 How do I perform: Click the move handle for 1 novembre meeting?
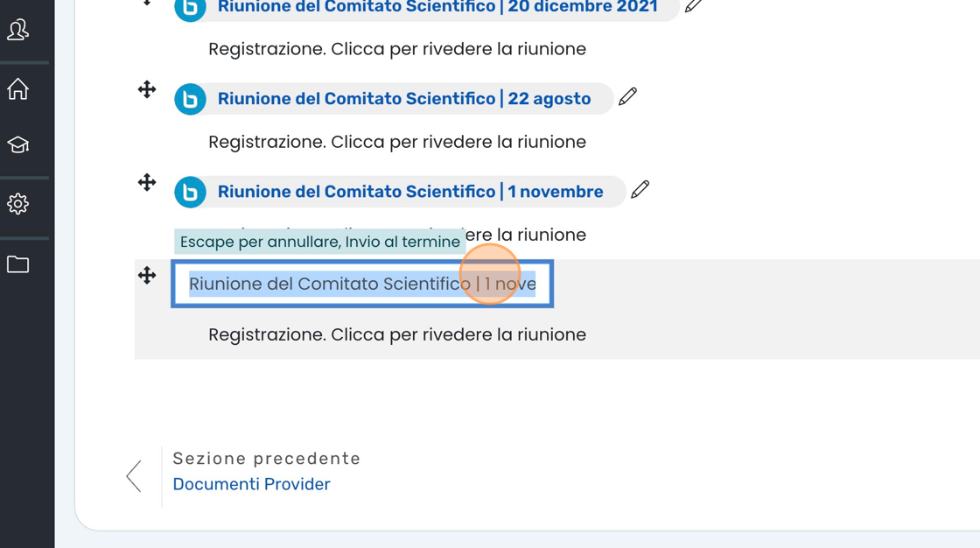(147, 182)
